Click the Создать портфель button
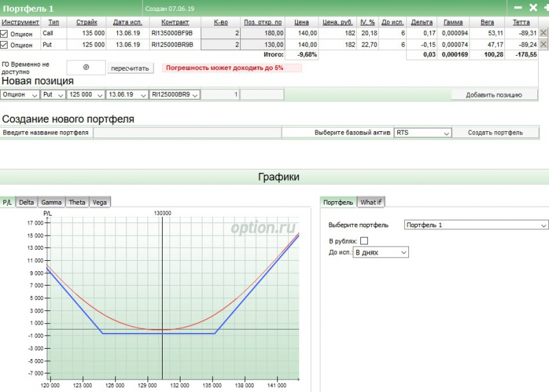The image size is (549, 392). tap(495, 132)
